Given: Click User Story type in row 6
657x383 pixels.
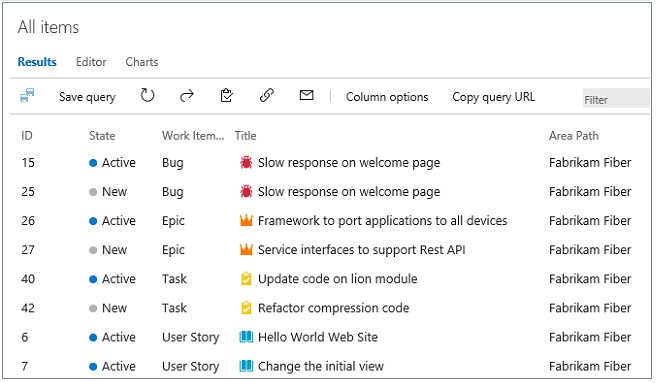Looking at the screenshot, I should tap(191, 337).
